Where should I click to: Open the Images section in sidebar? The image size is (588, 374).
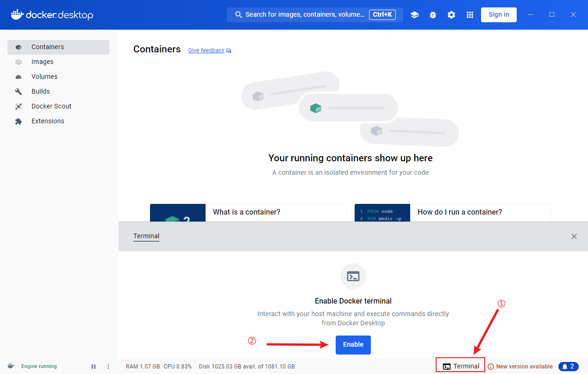42,62
